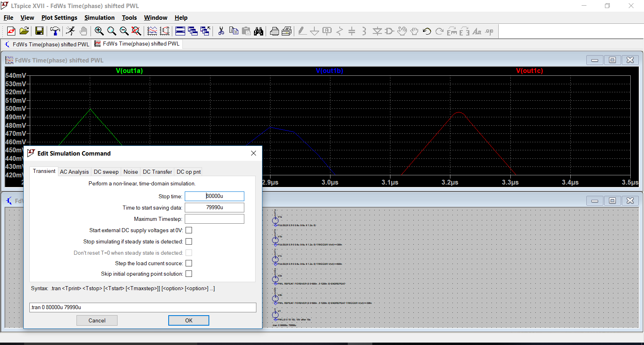Viewport: 644px width, 345px height.
Task: Close the Edit Simulation Command dialog
Action: pyautogui.click(x=254, y=153)
